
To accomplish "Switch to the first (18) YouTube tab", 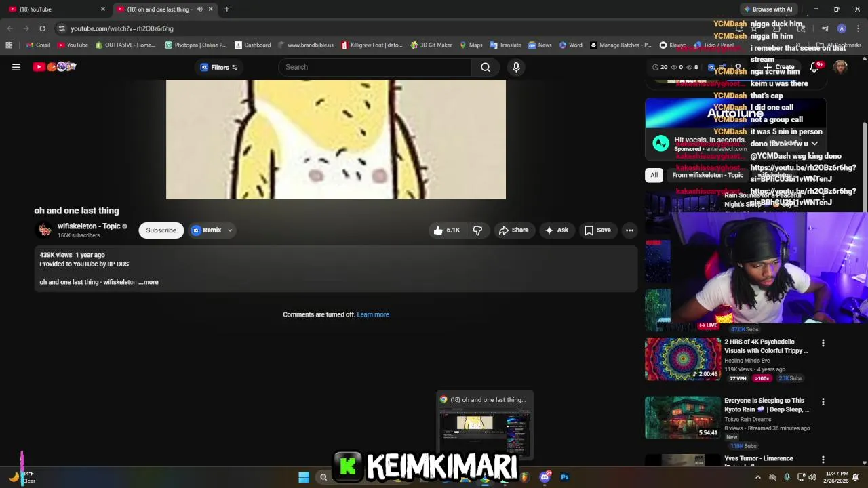I will point(54,9).
